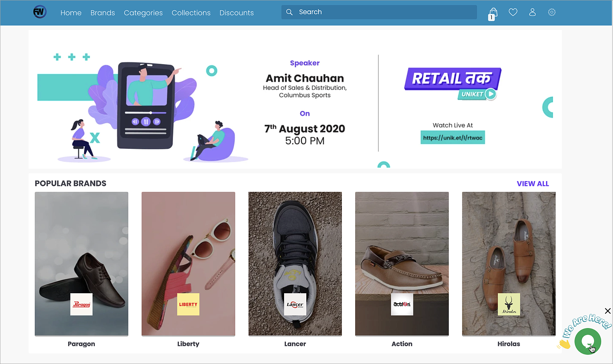Click View All popular brands link
Image resolution: width=613 pixels, height=364 pixels.
tap(533, 184)
